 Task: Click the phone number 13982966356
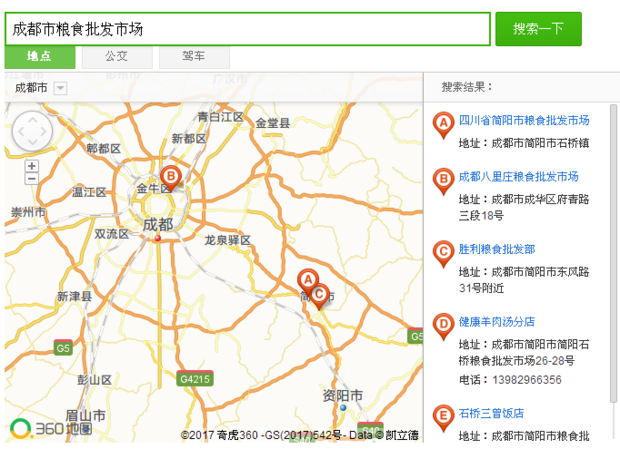(x=527, y=380)
